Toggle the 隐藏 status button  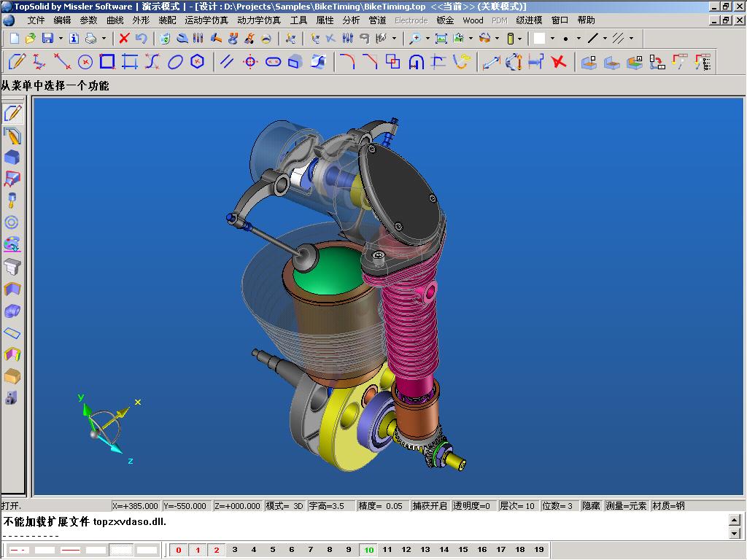click(x=591, y=506)
